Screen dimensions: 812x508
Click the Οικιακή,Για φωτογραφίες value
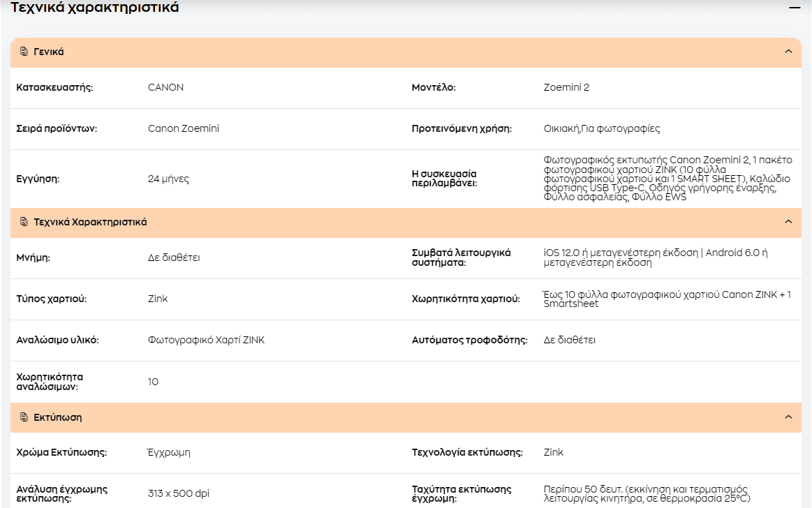coord(602,129)
